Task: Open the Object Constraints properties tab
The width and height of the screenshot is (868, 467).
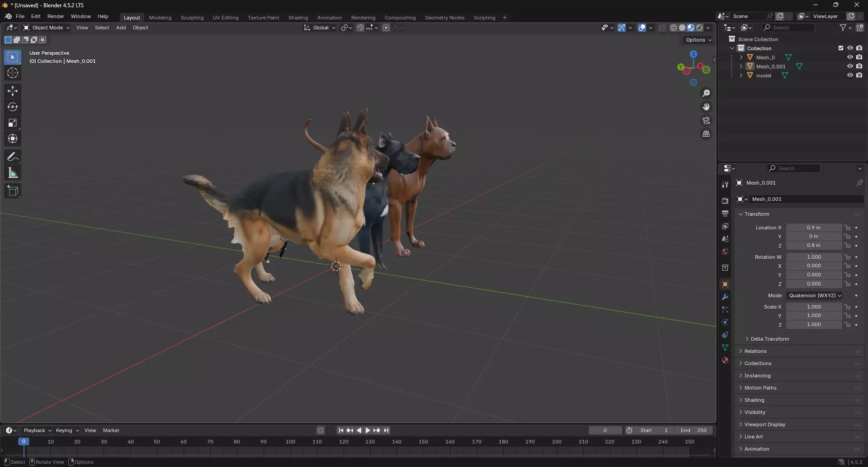Action: coord(725,335)
